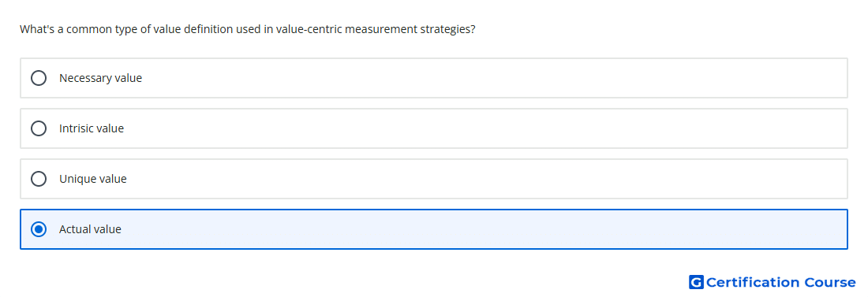Click the question text about value-centric measurement

(x=248, y=29)
